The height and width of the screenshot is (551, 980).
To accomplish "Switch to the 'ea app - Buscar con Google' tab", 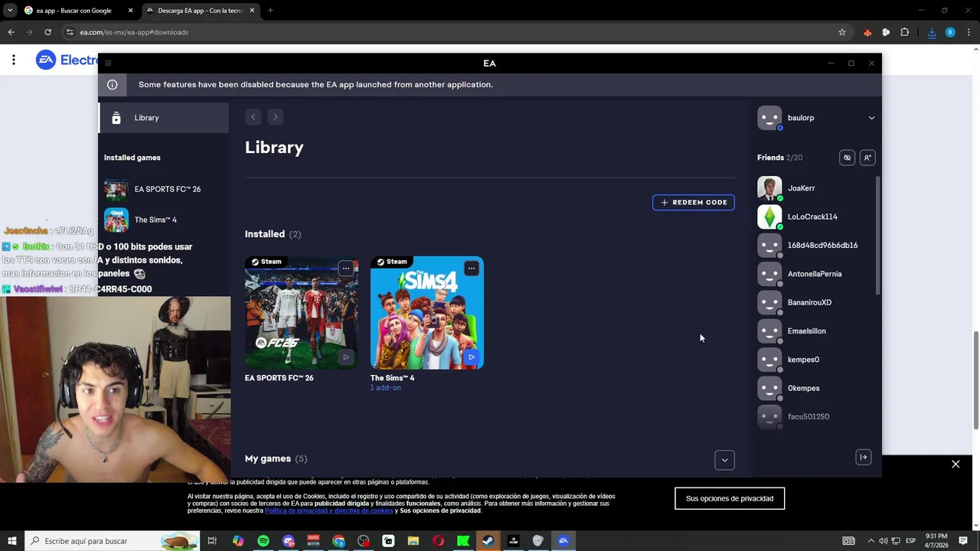I will coord(80,11).
